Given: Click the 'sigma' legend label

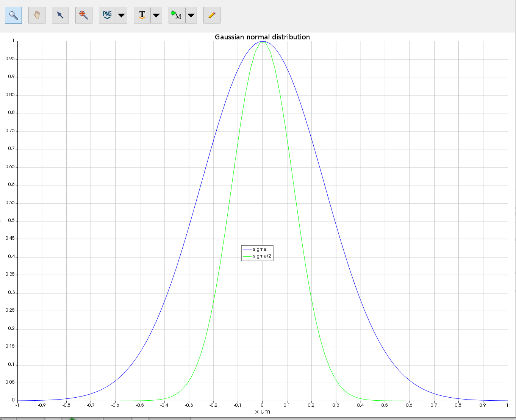Looking at the screenshot, I should pos(260,249).
